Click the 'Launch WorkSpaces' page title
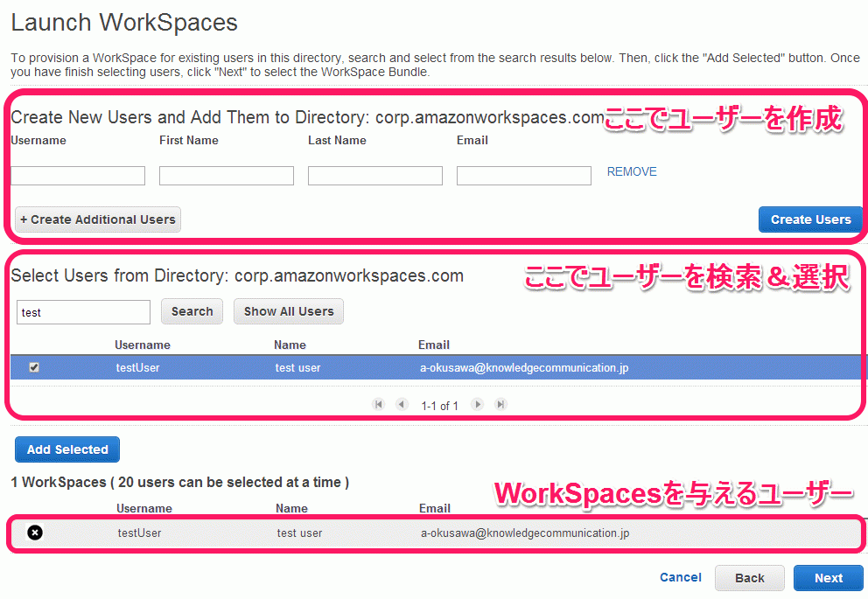 [124, 23]
